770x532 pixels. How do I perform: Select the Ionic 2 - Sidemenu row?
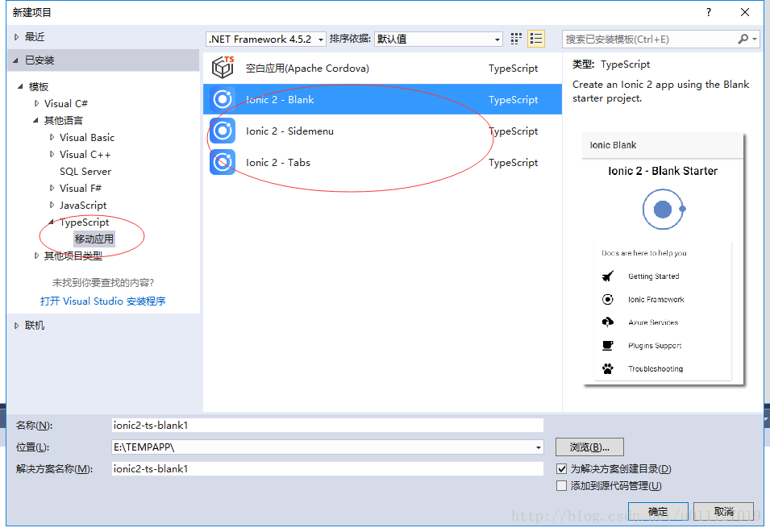tap(382, 131)
